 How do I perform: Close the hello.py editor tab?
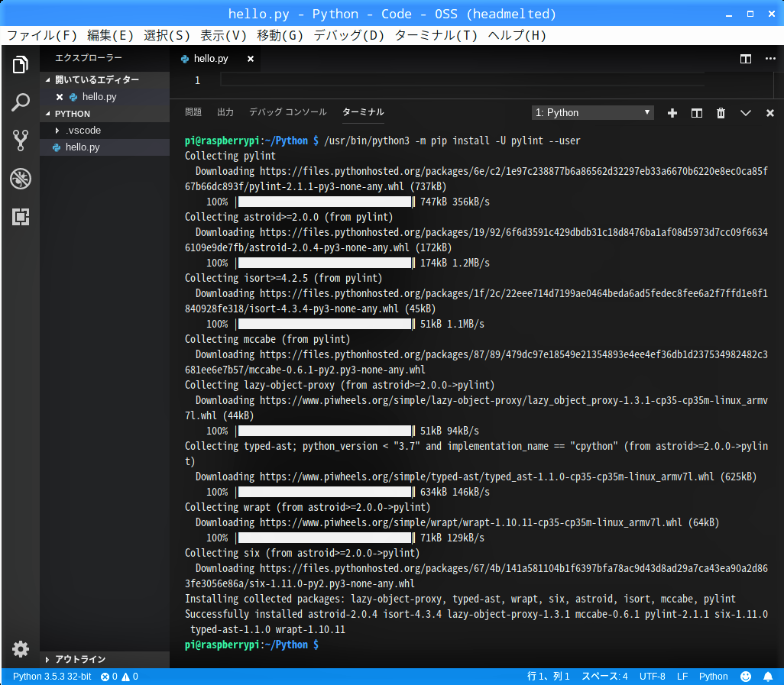point(251,59)
